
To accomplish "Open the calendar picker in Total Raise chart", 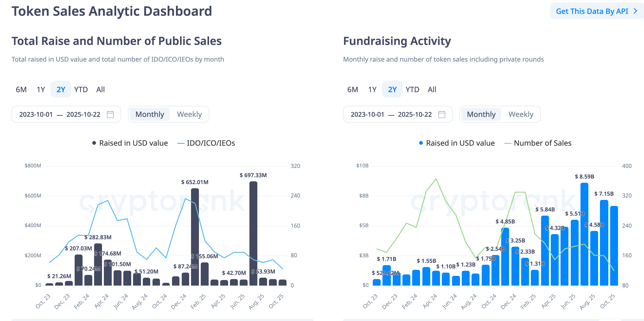I will point(111,114).
